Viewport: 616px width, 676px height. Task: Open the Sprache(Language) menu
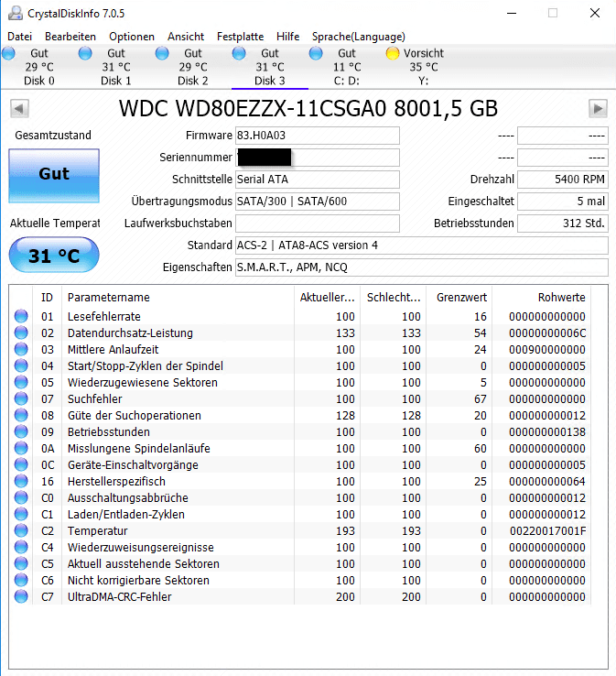click(359, 37)
